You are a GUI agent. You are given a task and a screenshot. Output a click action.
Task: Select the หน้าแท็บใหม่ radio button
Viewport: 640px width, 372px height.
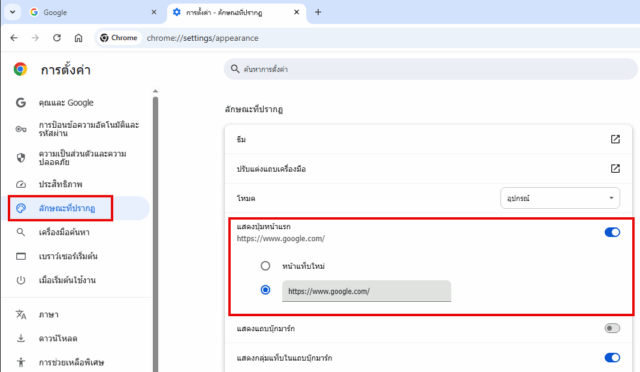tap(265, 266)
